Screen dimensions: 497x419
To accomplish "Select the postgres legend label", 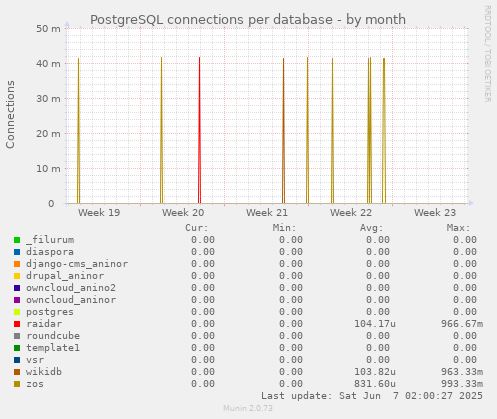I will [x=50, y=312].
